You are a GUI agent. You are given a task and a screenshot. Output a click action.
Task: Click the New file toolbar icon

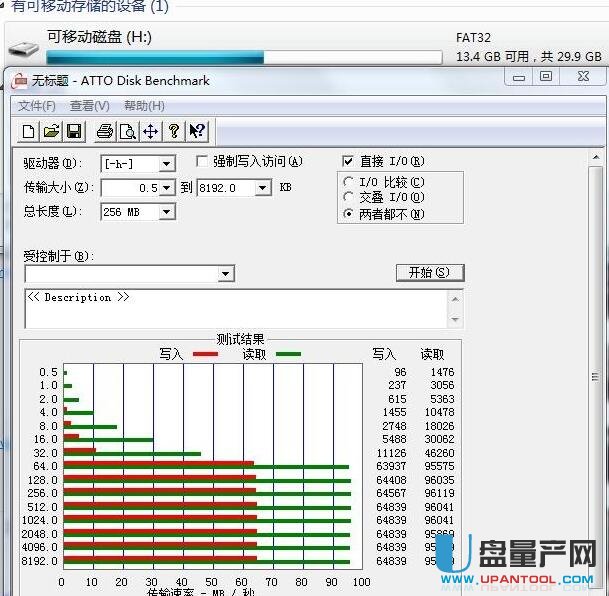[29, 131]
